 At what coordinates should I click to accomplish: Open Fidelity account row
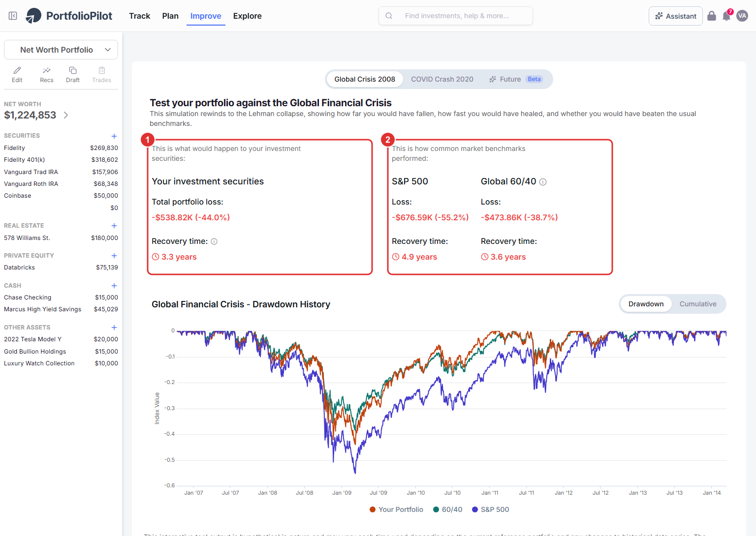(x=61, y=148)
